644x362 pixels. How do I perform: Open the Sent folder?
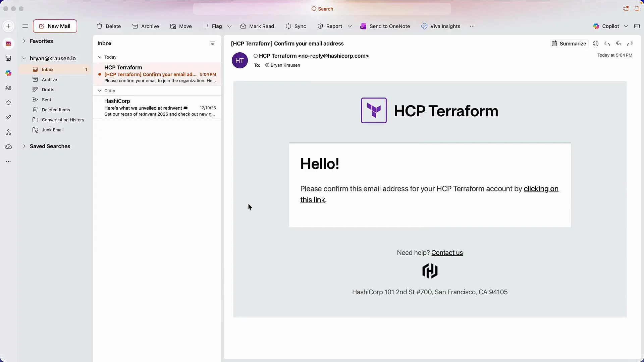pos(55,100)
